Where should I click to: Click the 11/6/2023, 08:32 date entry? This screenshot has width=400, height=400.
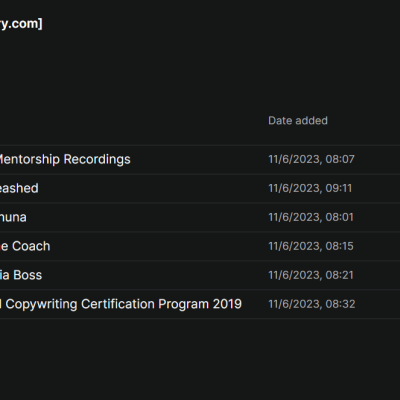point(312,304)
